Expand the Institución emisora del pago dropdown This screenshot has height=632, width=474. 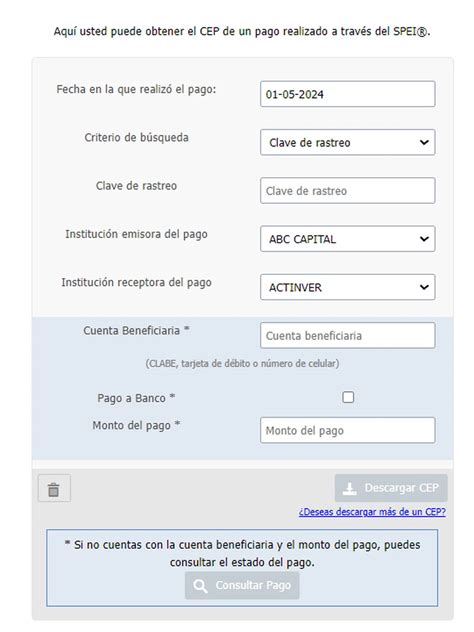(x=347, y=239)
